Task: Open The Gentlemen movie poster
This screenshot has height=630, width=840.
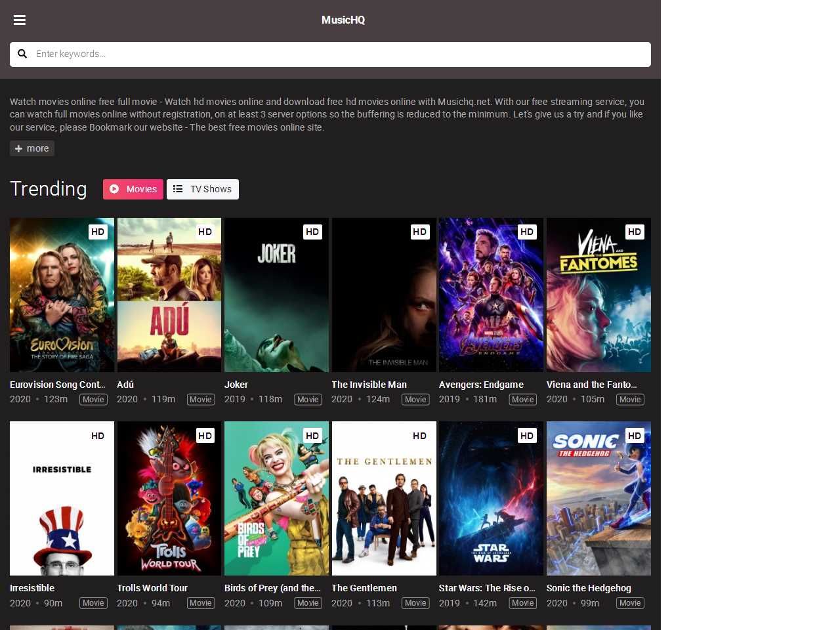Action: [384, 499]
